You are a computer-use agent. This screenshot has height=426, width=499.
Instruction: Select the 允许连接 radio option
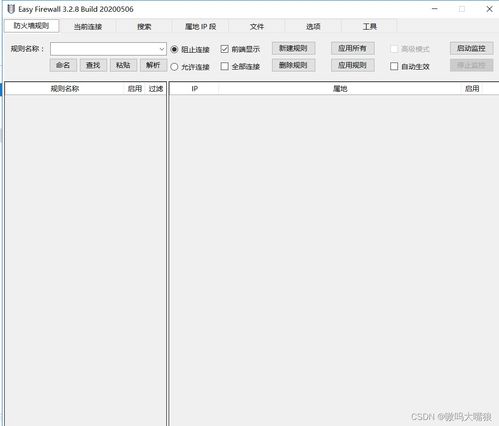point(174,67)
